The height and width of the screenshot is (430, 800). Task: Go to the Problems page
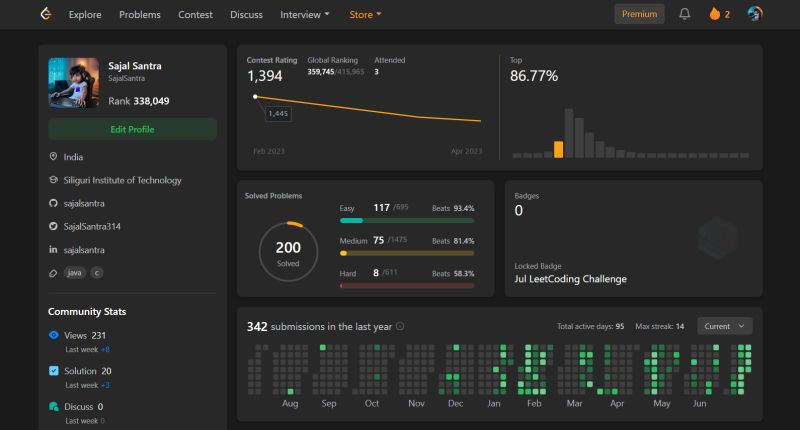pos(140,15)
